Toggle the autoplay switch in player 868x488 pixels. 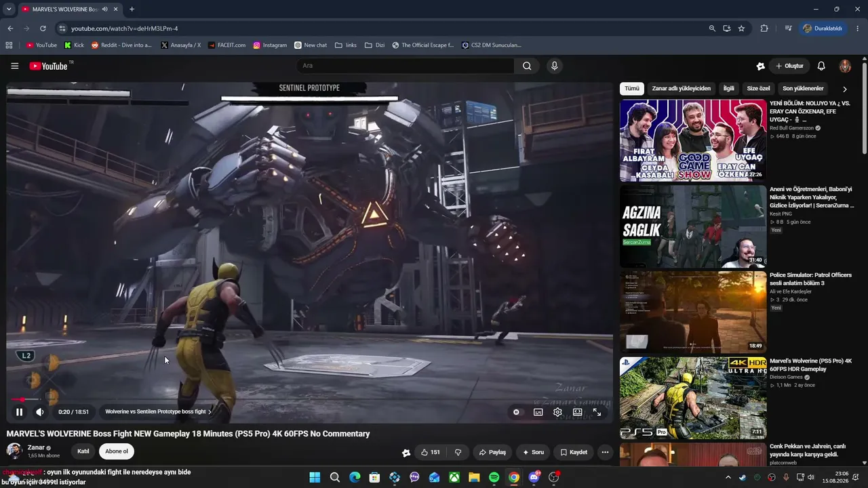point(516,411)
